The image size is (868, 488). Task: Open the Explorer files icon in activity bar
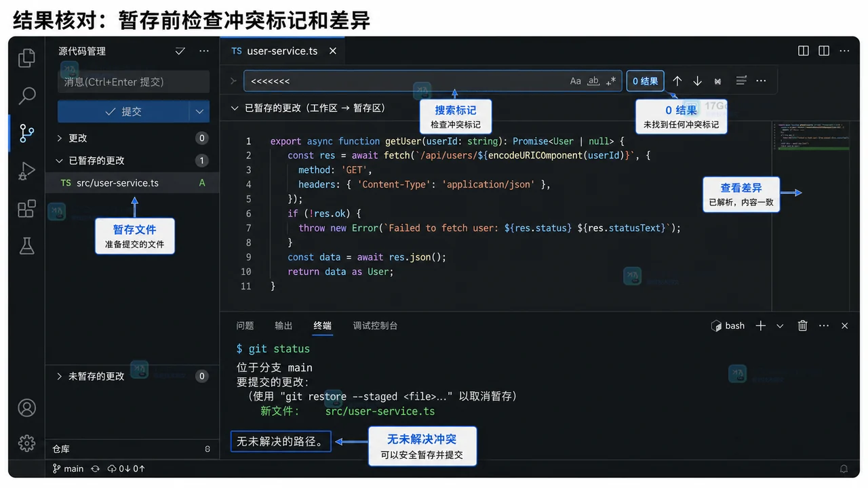click(x=26, y=58)
